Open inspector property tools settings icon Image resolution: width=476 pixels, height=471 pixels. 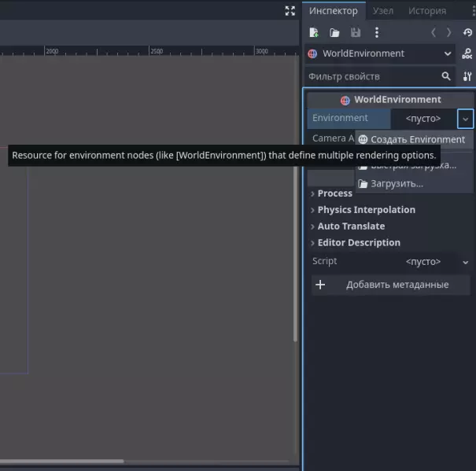pyautogui.click(x=467, y=76)
